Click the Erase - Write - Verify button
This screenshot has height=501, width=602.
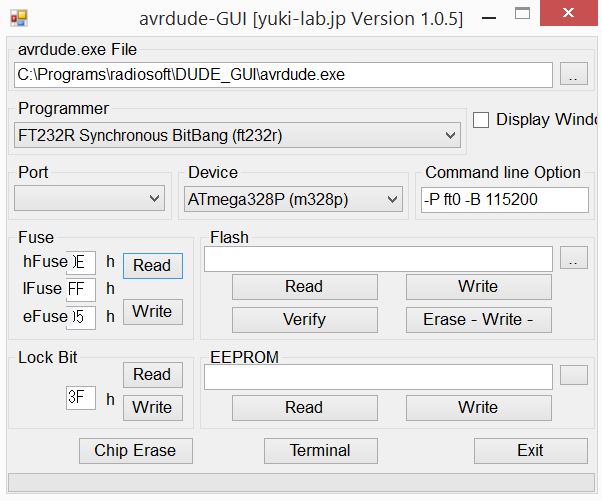(478, 320)
